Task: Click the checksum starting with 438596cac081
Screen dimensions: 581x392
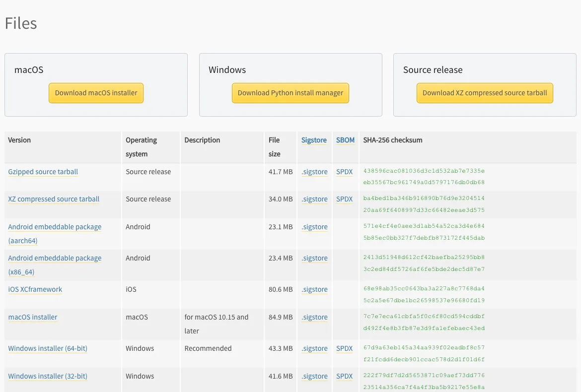Action: tap(424, 177)
